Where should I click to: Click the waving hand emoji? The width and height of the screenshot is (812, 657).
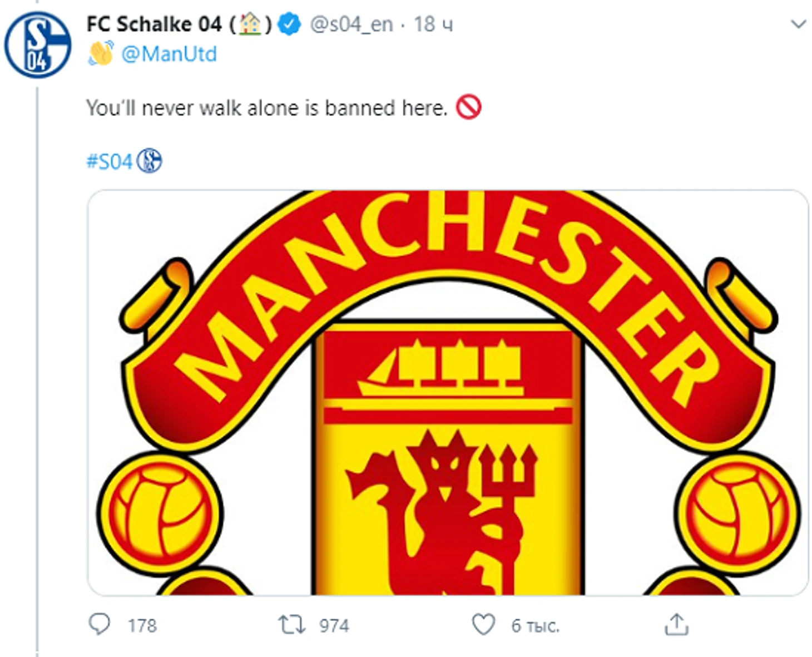[x=101, y=54]
